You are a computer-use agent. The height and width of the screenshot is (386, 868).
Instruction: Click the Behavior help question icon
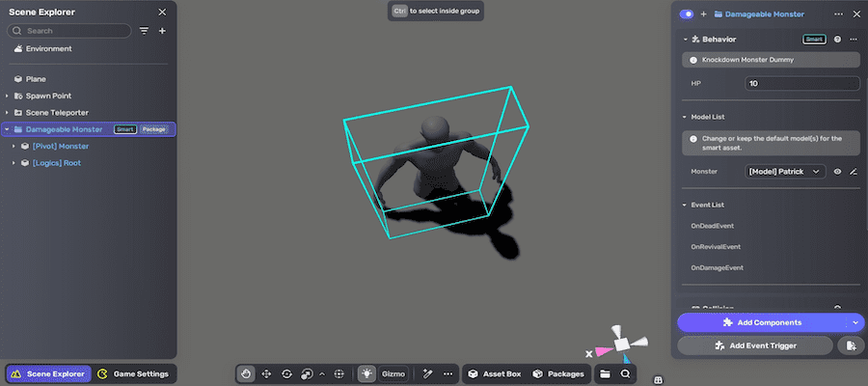[x=837, y=40]
